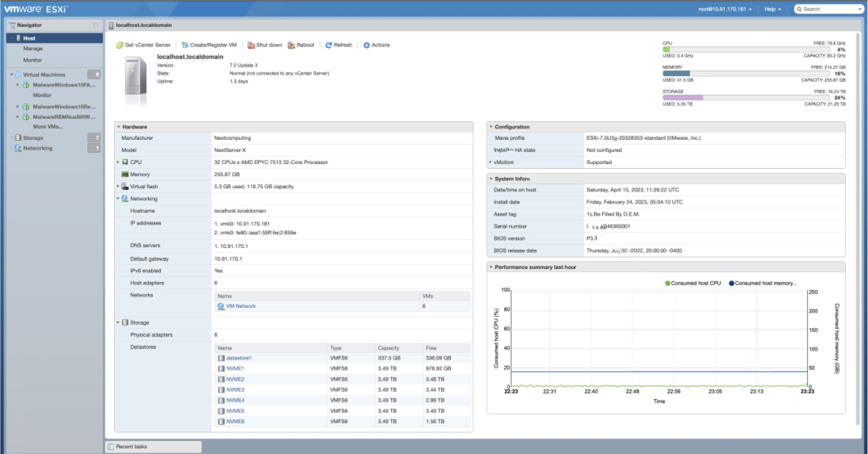Image resolution: width=868 pixels, height=454 pixels.
Task: Collapse the Navigator panel with its minimize icon
Action: (x=95, y=25)
